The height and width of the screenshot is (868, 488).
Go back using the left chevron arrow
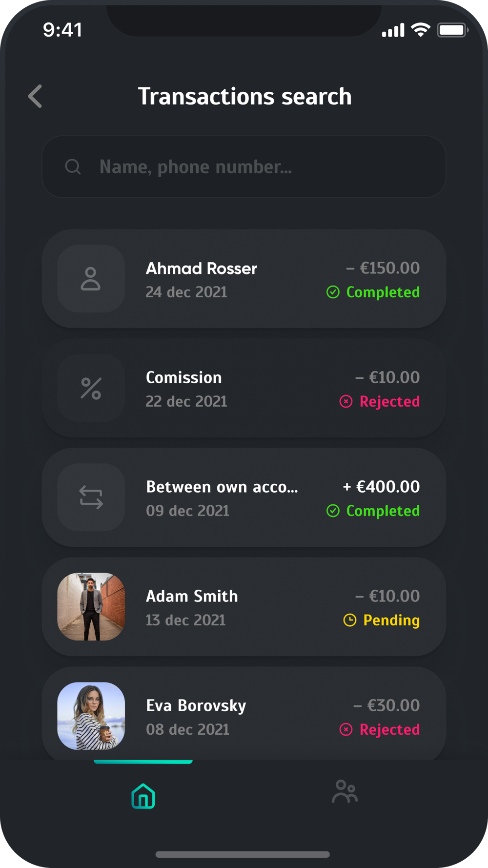point(35,96)
